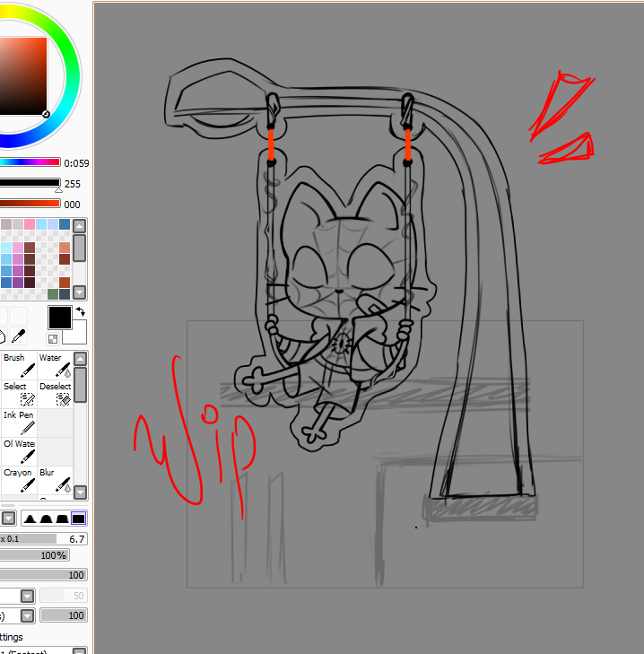Click the swatches panel scrollbar thumb
The height and width of the screenshot is (654, 644).
(79, 248)
